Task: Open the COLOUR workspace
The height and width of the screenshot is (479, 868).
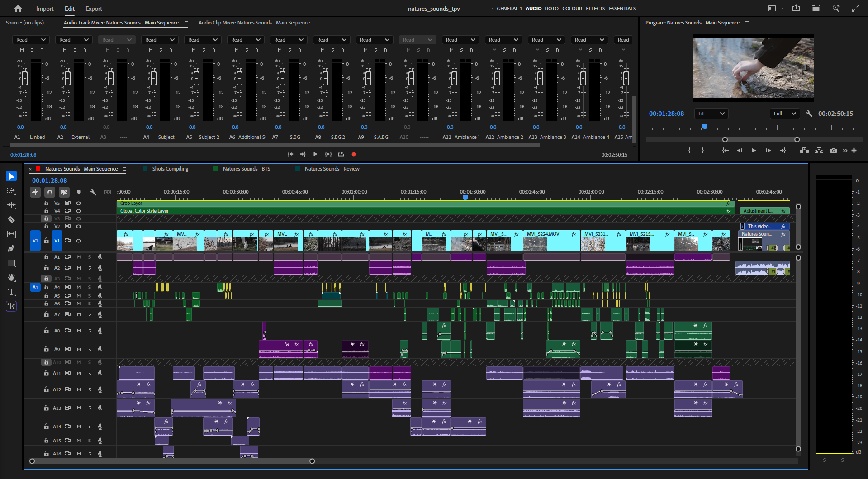Action: tap(572, 9)
